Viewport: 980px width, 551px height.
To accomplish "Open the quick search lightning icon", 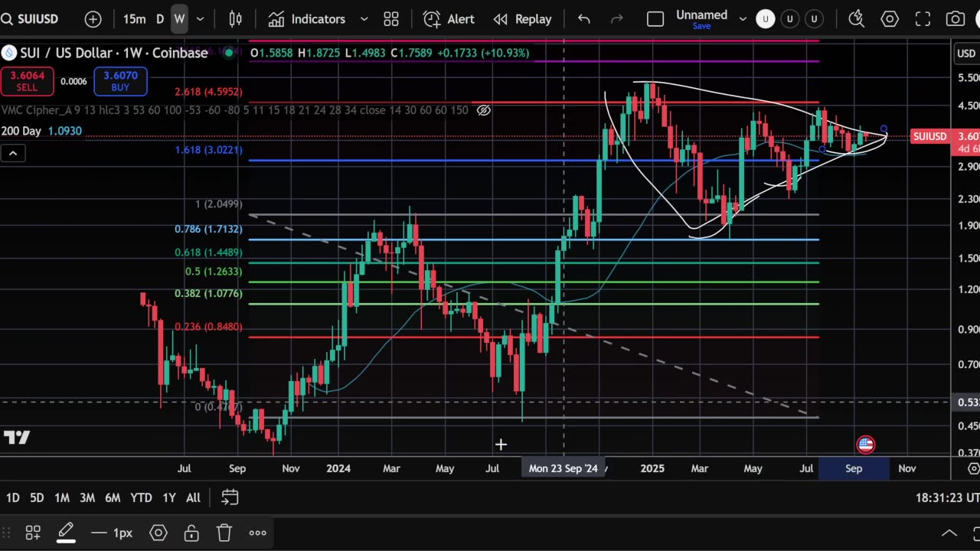I will pos(857,19).
